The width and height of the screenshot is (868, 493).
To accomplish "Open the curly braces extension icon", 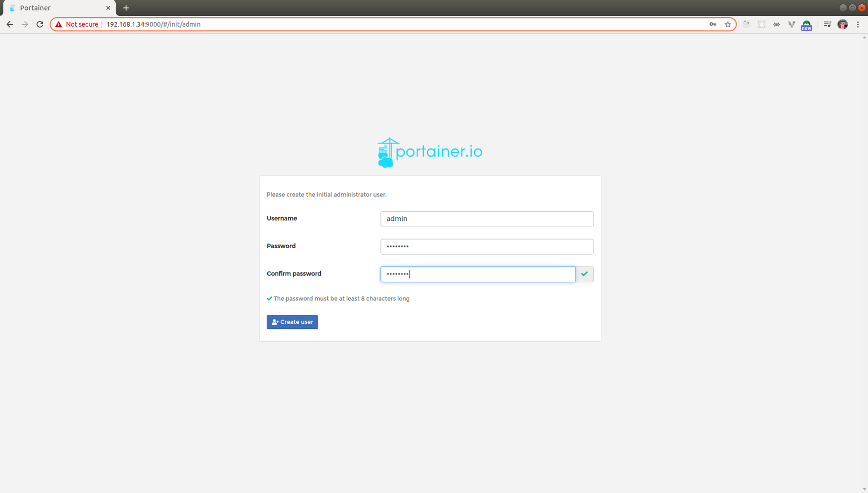I will (776, 24).
